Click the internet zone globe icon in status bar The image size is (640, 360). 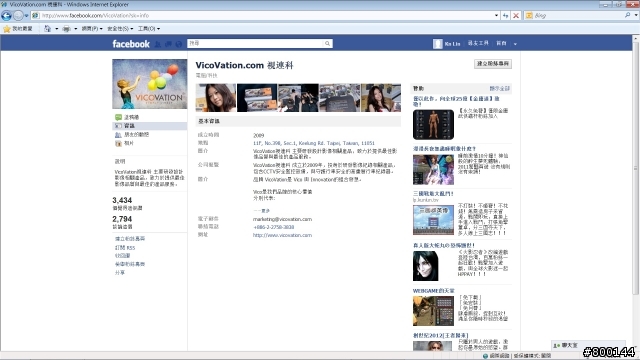pos(485,356)
